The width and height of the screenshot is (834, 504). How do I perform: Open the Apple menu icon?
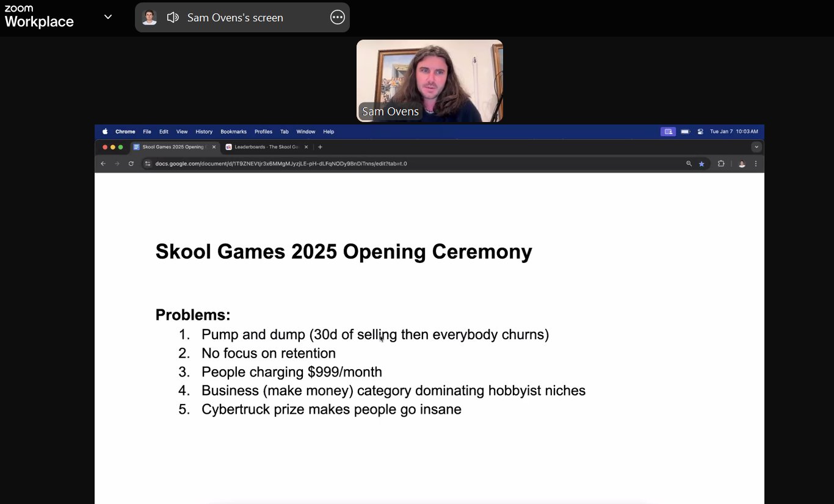pos(105,132)
